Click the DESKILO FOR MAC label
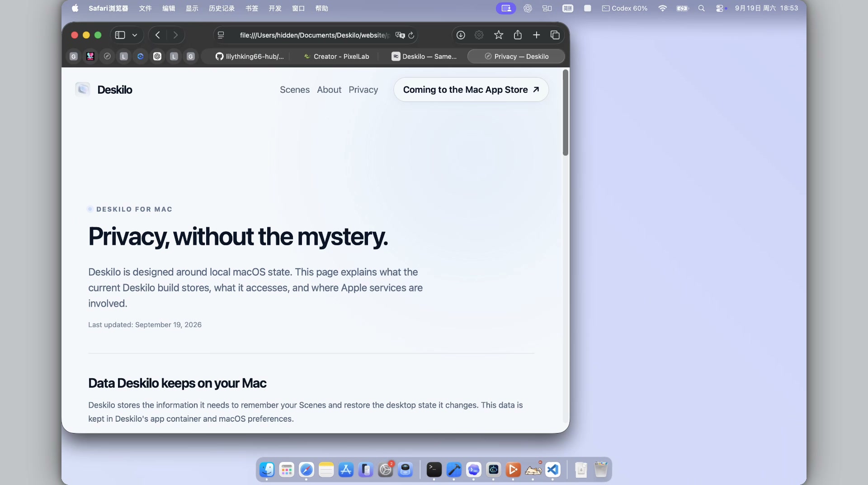Screen dimensions: 868x485 134,209
